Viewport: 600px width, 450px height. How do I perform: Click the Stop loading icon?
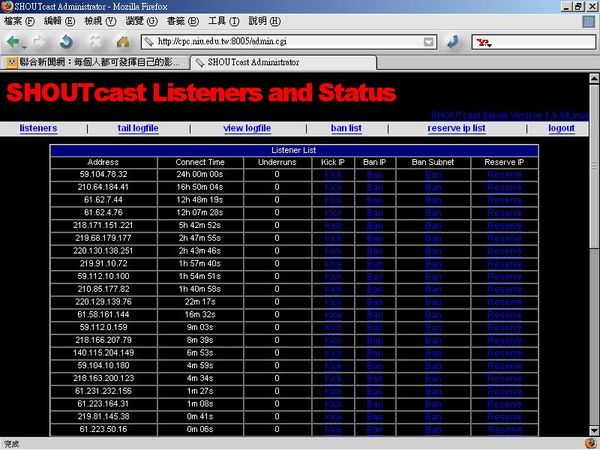(x=96, y=41)
